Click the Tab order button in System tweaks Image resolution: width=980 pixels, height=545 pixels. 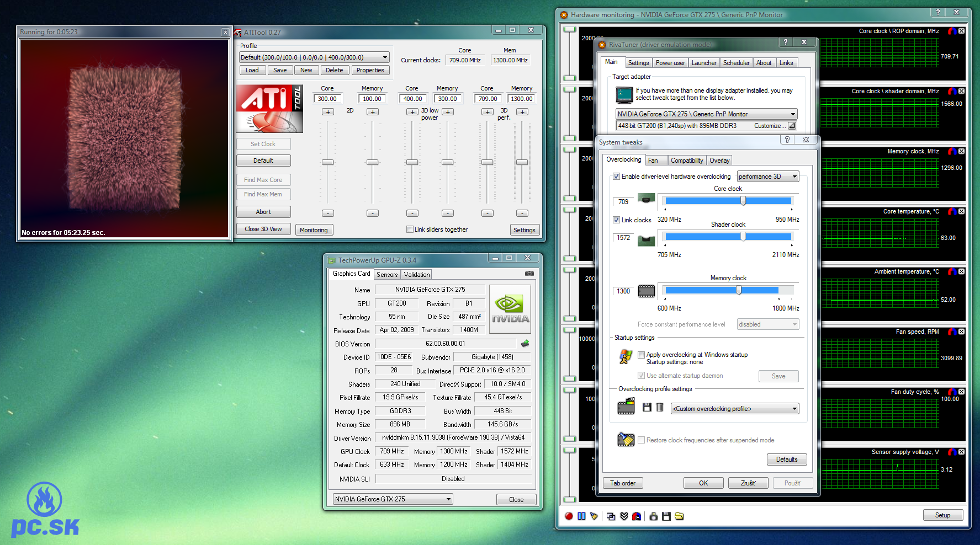(623, 483)
